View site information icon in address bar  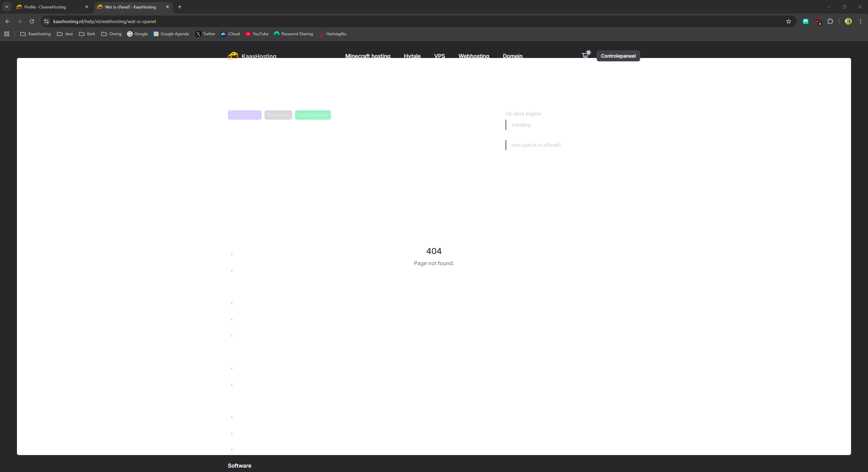pos(46,21)
